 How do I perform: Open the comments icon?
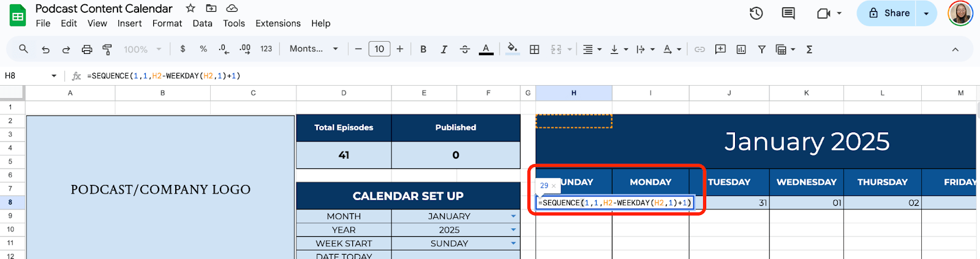pos(788,13)
